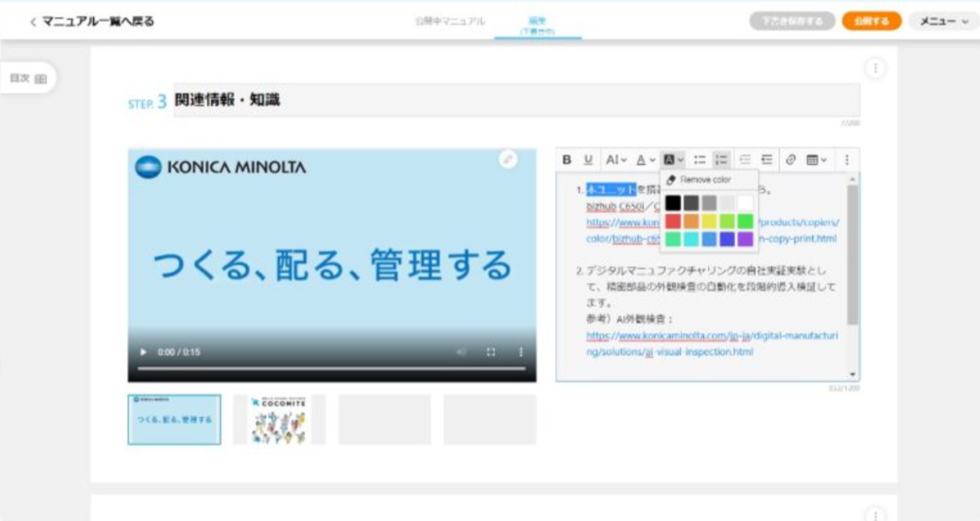This screenshot has height=521, width=980.
Task: Toggle the numbered list button
Action: tap(721, 160)
